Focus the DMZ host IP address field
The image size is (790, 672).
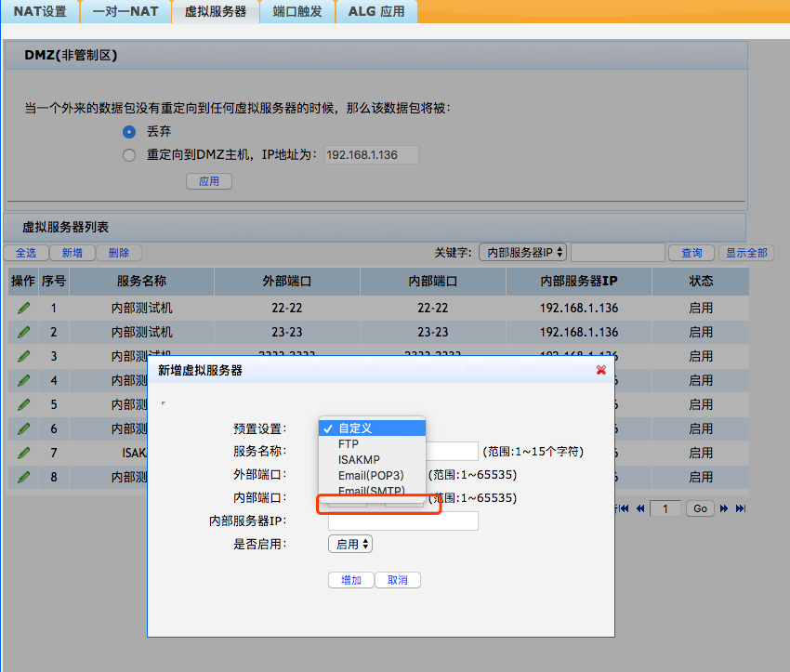372,154
